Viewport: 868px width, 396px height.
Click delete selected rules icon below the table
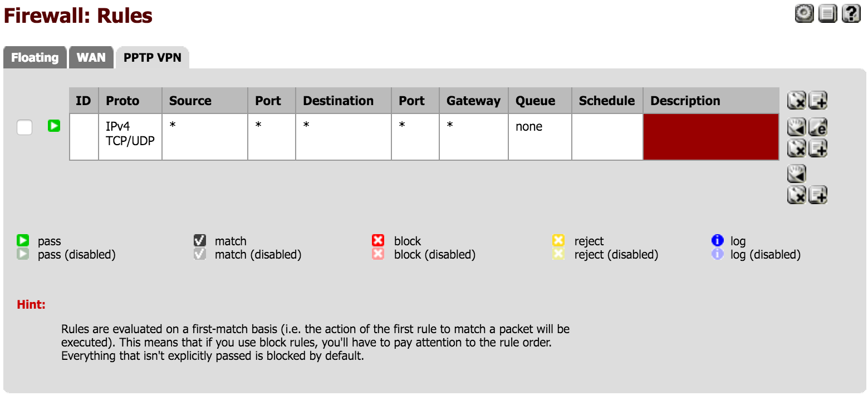pyautogui.click(x=797, y=195)
